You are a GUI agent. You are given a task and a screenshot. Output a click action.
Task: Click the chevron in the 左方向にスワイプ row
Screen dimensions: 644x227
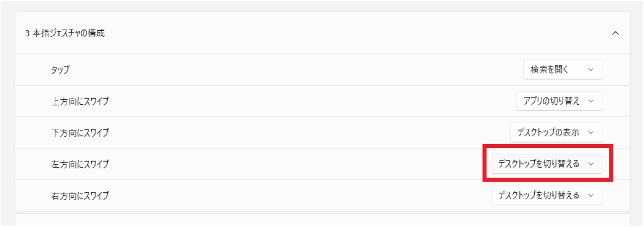(x=591, y=164)
